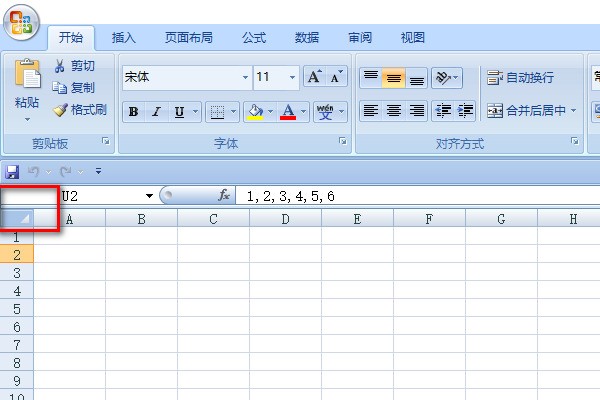Merge and center cells 合并后居中
This screenshot has height=400, width=600.
(527, 111)
